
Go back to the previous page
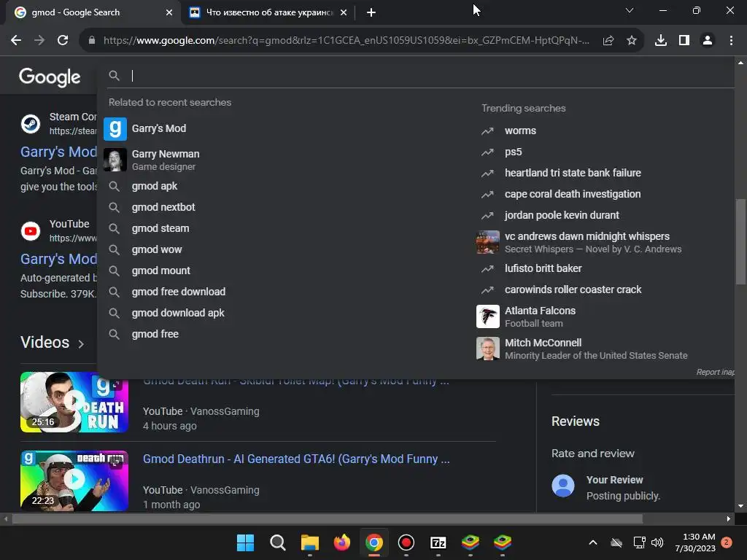pyautogui.click(x=16, y=41)
